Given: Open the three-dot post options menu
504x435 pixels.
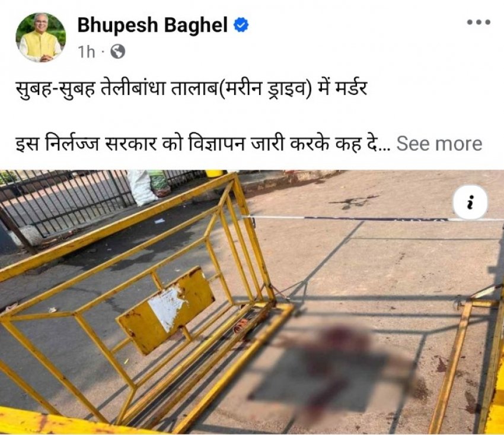Looking at the screenshot, I should (479, 23).
